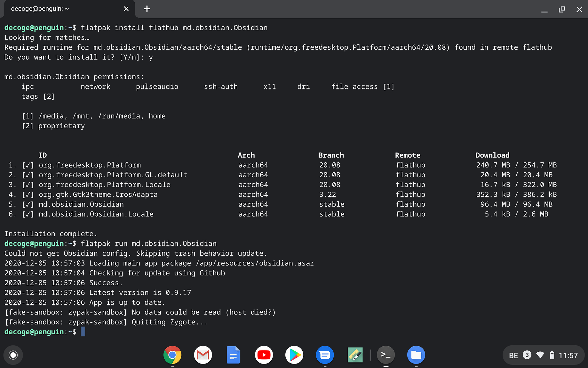588x368 pixels.
Task: Click the 'Download' column header
Action: coord(492,155)
